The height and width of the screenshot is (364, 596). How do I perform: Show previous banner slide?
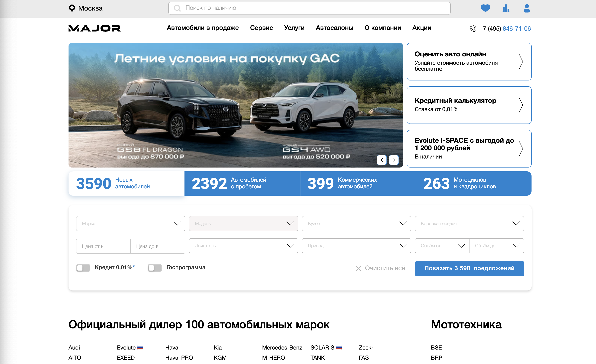tap(382, 160)
